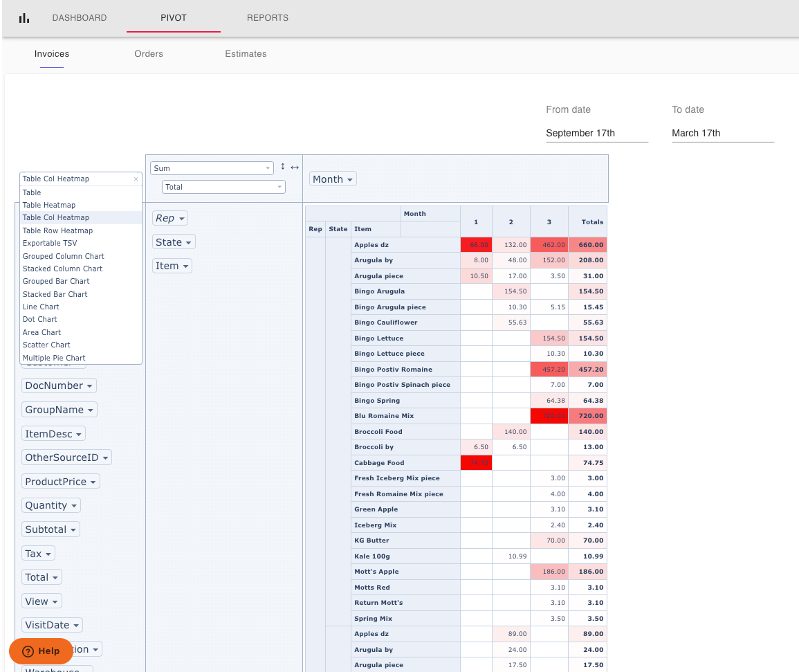Screen dimensions: 799x672
Task: Select Table Heatmap renderer option
Action: [80, 205]
